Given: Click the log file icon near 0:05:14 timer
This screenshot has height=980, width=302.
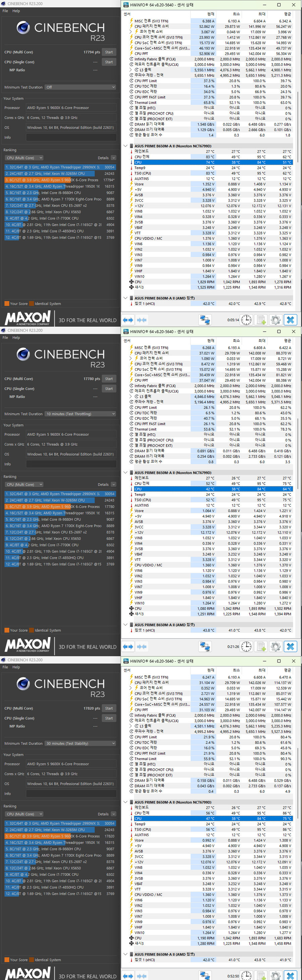Looking at the screenshot, I should click(261, 320).
